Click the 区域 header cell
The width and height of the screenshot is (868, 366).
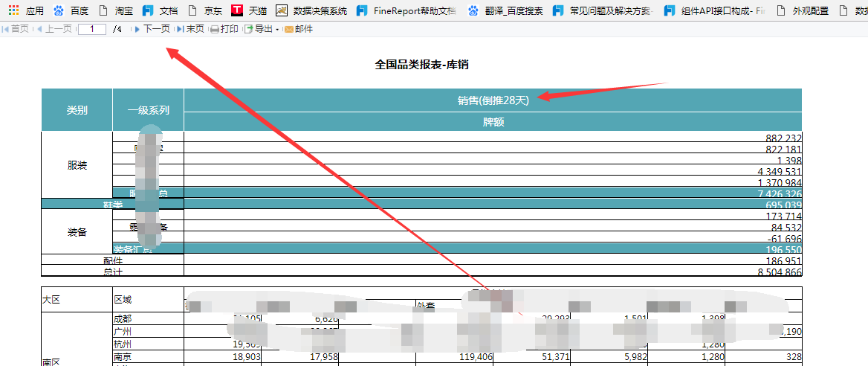(x=149, y=300)
